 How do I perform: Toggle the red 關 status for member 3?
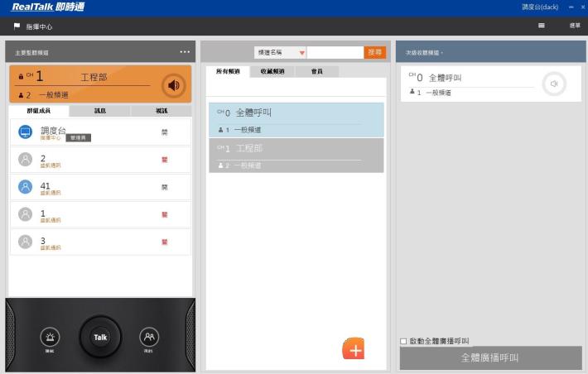click(164, 242)
